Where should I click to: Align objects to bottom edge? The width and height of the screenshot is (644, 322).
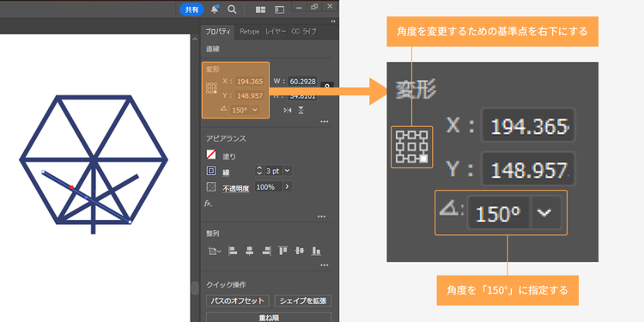(x=316, y=251)
